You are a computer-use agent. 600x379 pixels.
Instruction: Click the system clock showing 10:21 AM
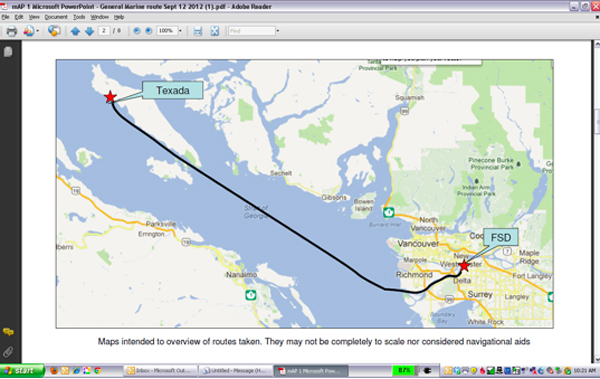pyautogui.click(x=585, y=371)
